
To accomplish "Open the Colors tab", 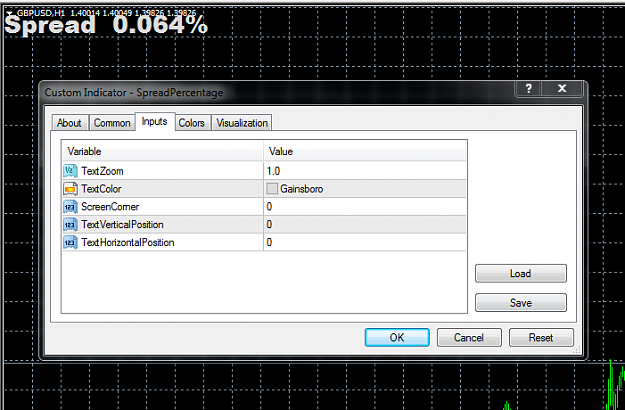I will click(191, 123).
